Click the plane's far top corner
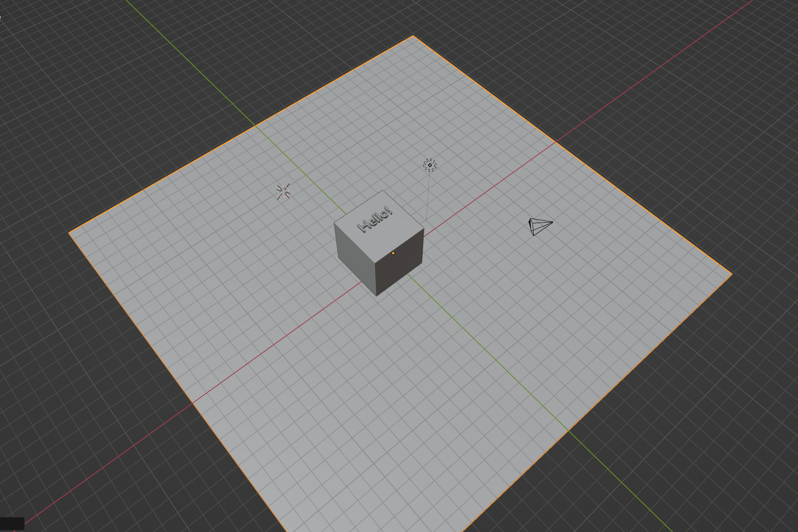798x532 pixels. pos(413,36)
